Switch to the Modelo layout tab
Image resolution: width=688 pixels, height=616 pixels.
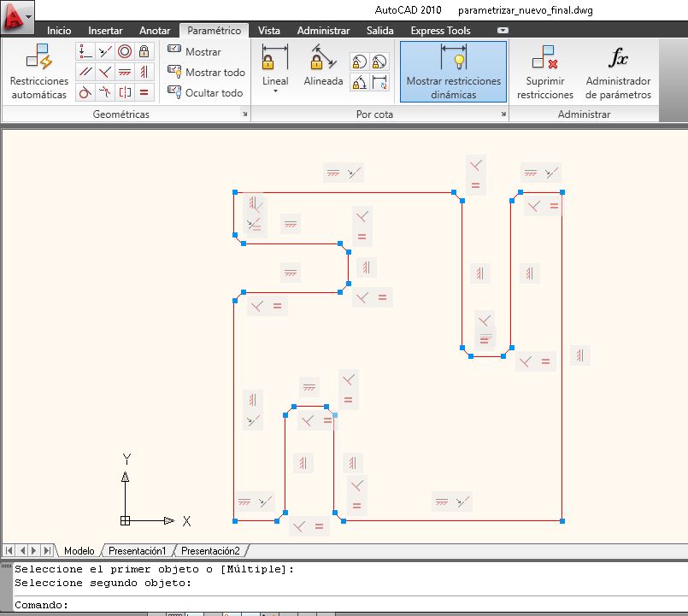[79, 550]
